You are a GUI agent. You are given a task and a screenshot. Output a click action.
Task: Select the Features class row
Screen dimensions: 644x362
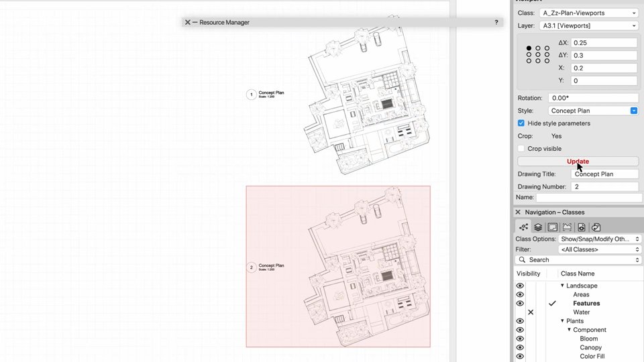(586, 303)
